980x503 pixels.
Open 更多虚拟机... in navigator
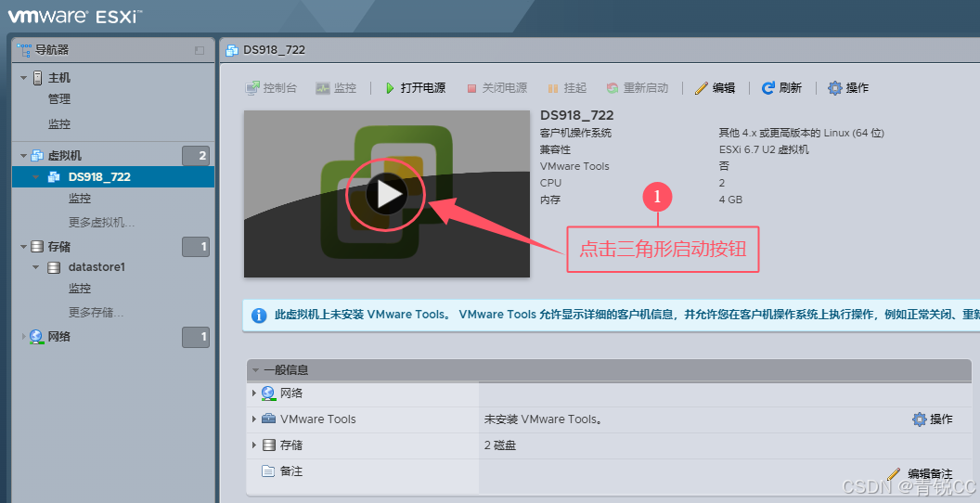point(102,223)
